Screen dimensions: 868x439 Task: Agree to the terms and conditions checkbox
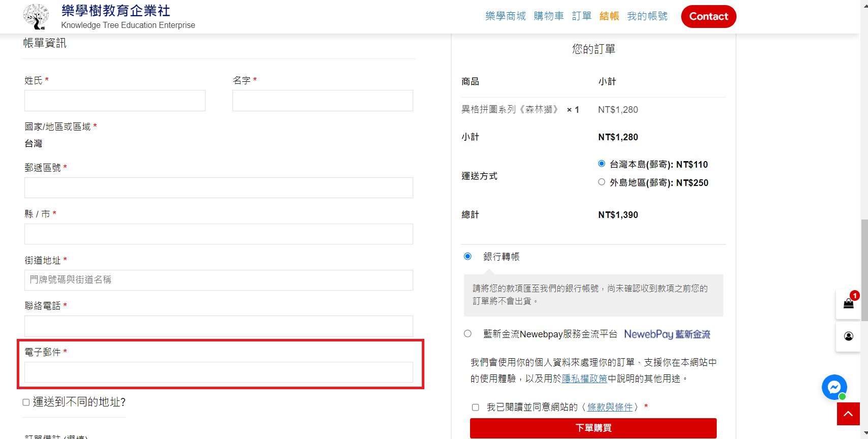click(x=476, y=407)
